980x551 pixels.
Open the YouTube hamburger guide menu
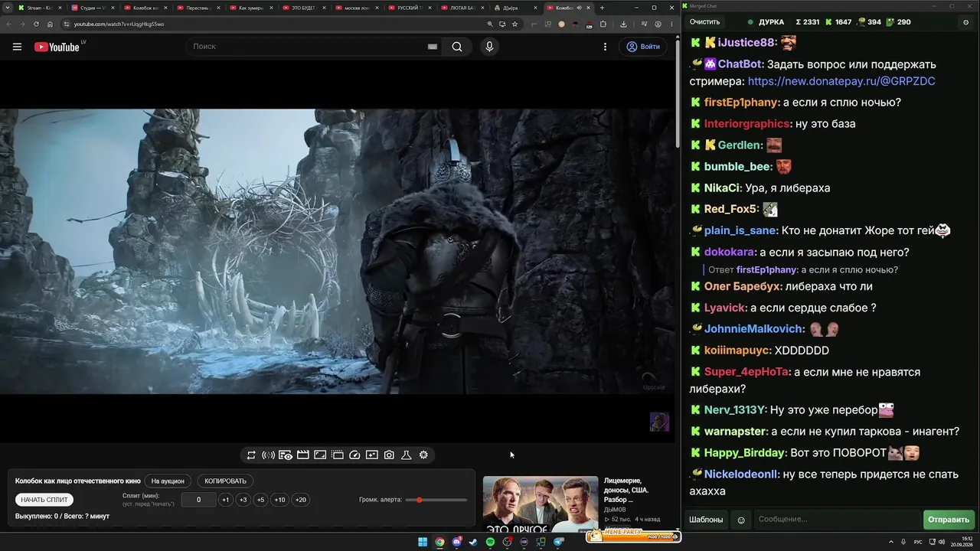pyautogui.click(x=17, y=47)
